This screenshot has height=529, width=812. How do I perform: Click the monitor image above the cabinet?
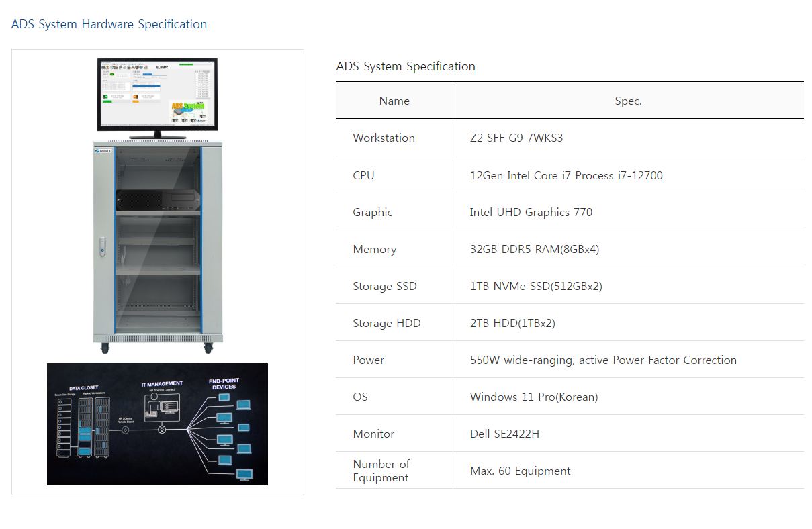tap(157, 94)
